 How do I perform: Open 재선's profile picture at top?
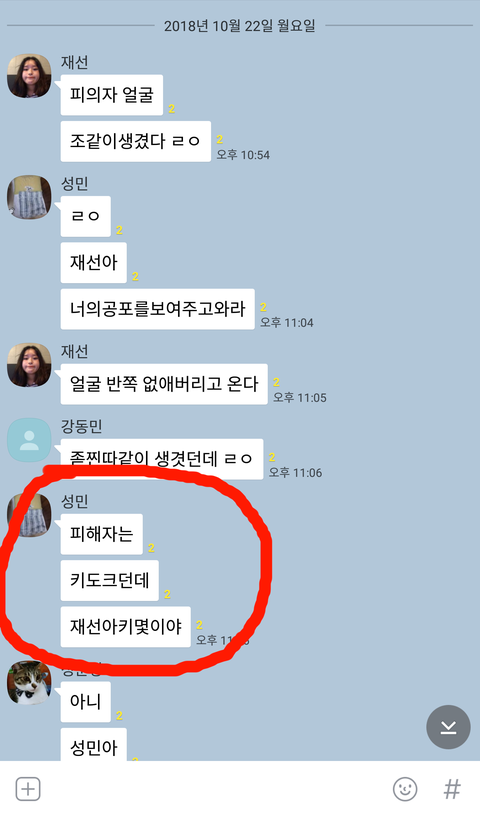[29, 76]
